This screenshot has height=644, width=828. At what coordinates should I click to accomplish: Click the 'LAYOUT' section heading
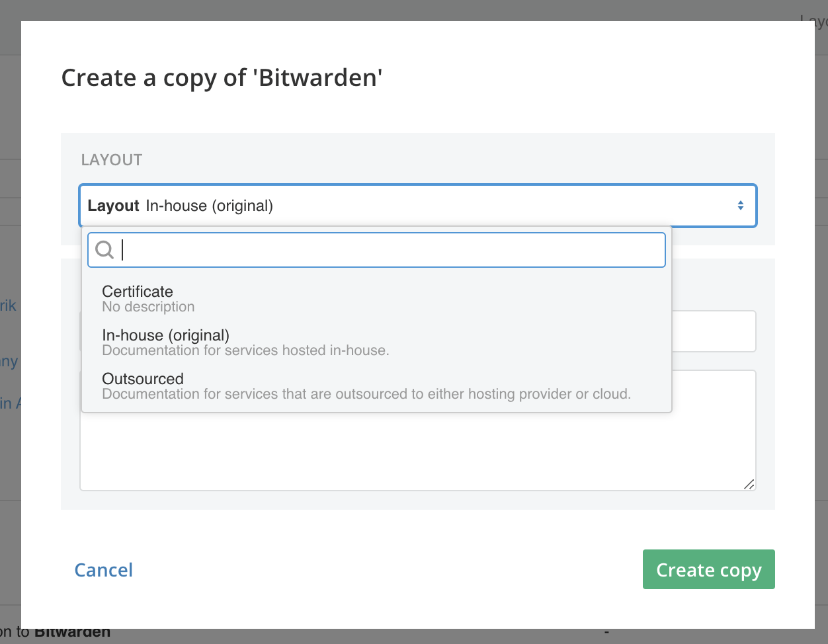pyautogui.click(x=112, y=160)
